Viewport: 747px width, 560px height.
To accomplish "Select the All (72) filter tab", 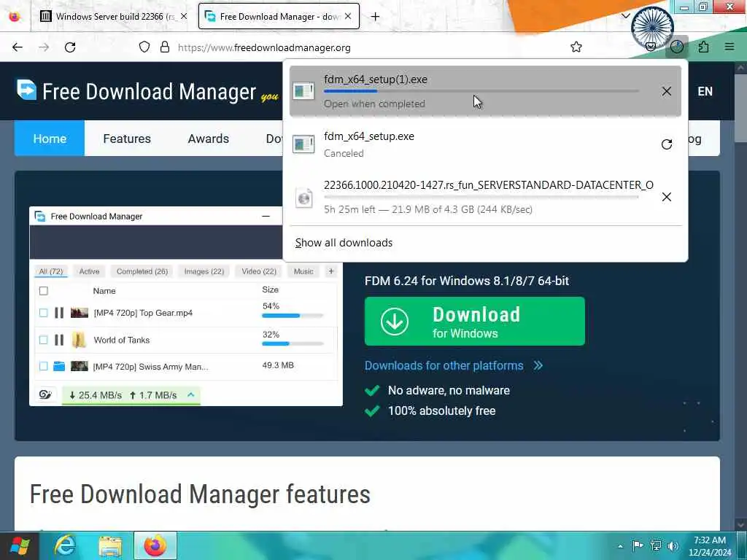I will pyautogui.click(x=50, y=271).
